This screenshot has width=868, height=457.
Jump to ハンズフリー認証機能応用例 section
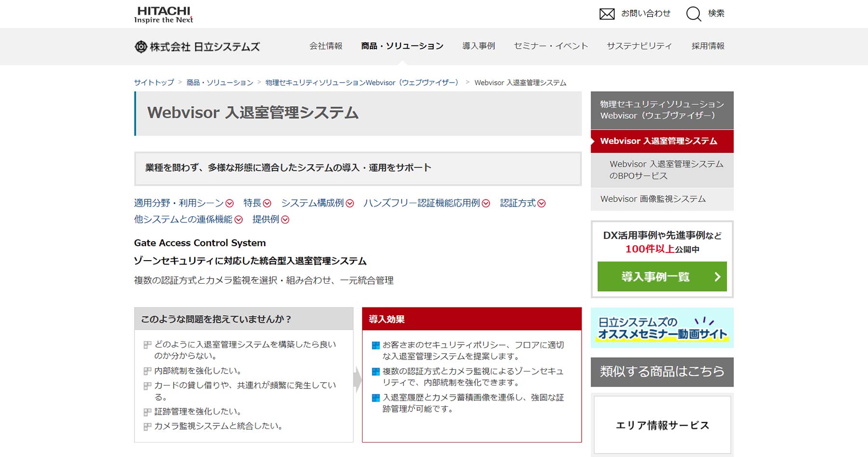pos(421,203)
